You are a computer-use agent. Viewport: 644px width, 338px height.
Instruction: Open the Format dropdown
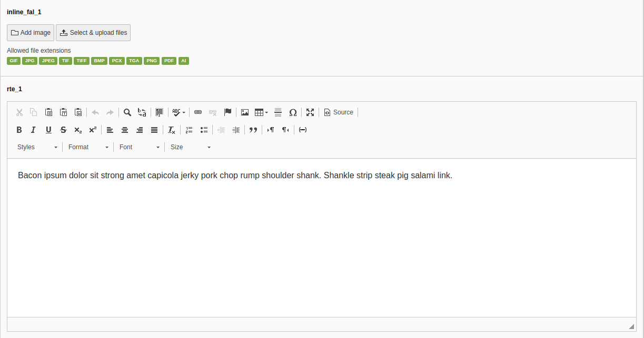coord(88,147)
